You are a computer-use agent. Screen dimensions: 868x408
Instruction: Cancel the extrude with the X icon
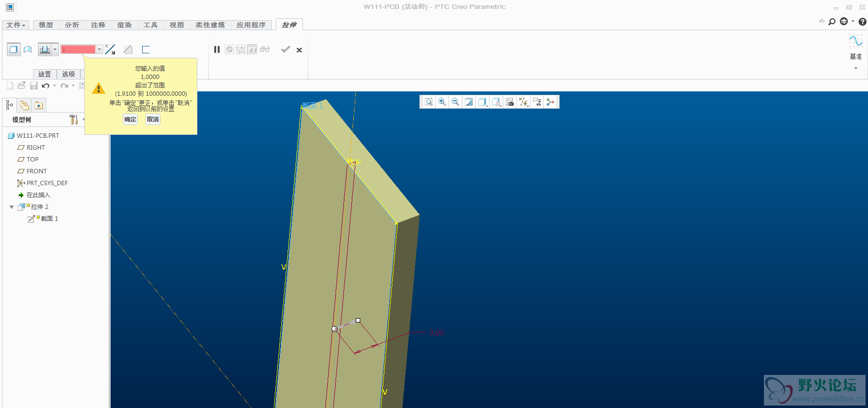point(299,50)
